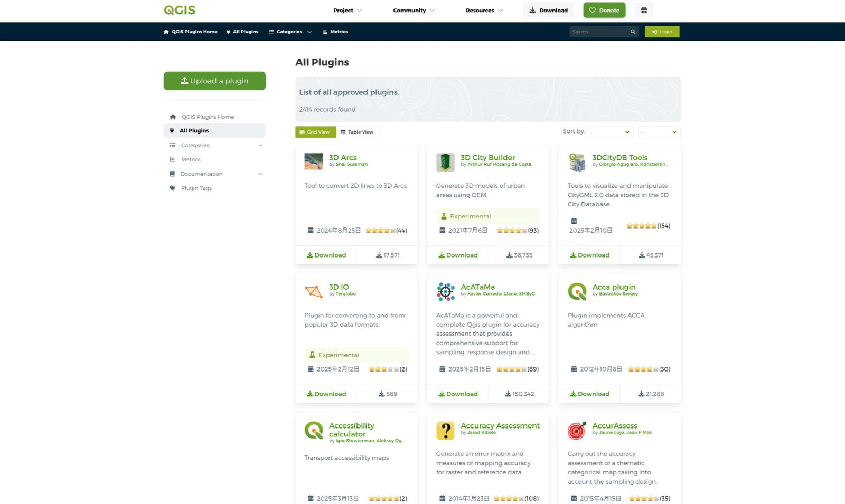Screen dimensions: 845x504
Task: Open author Terglobo's link
Action: tap(346, 294)
